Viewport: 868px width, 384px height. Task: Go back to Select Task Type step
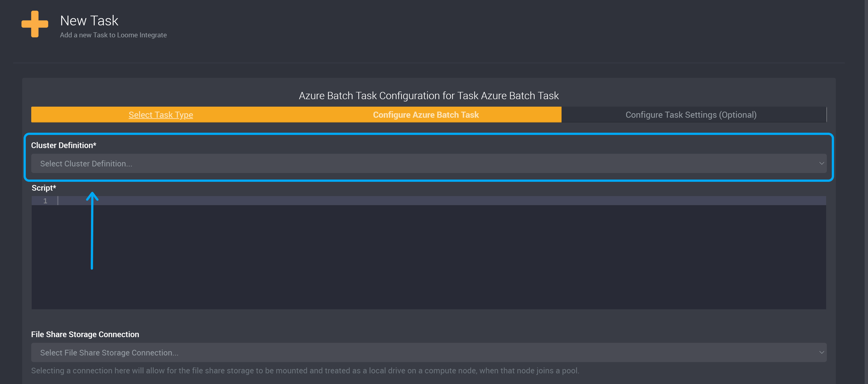pyautogui.click(x=161, y=115)
